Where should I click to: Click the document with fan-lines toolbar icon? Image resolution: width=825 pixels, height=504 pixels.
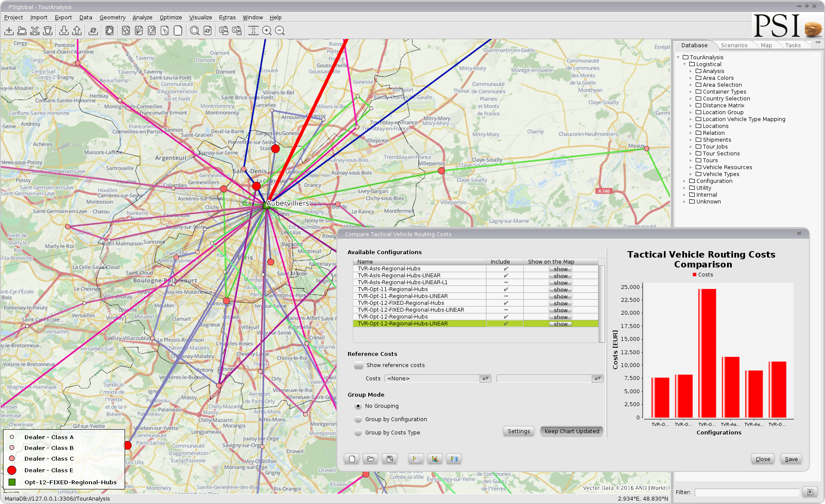tap(139, 31)
